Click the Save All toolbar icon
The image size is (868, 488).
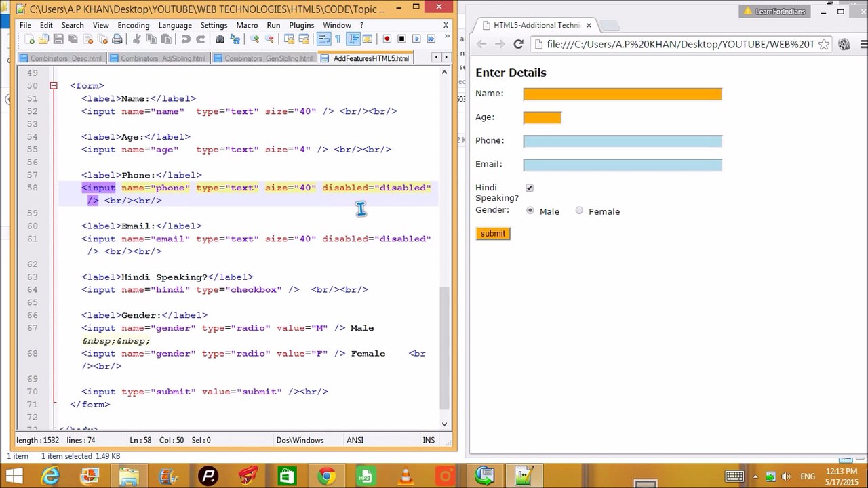(x=73, y=39)
